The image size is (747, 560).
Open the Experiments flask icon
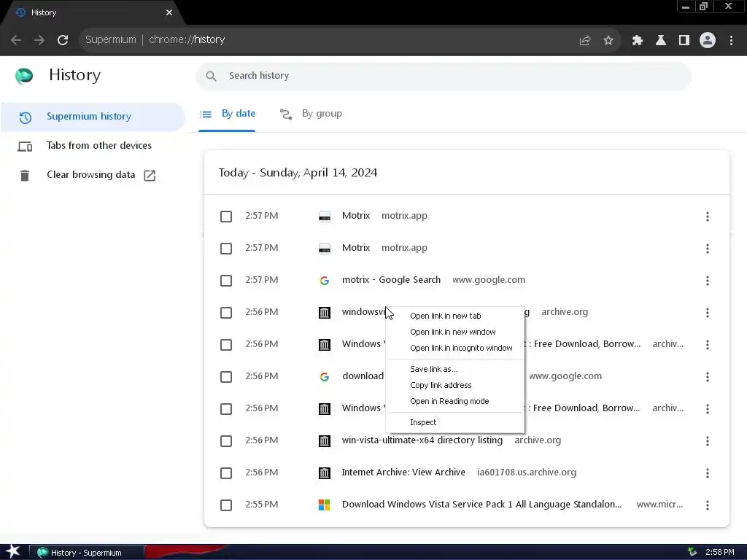660,41
